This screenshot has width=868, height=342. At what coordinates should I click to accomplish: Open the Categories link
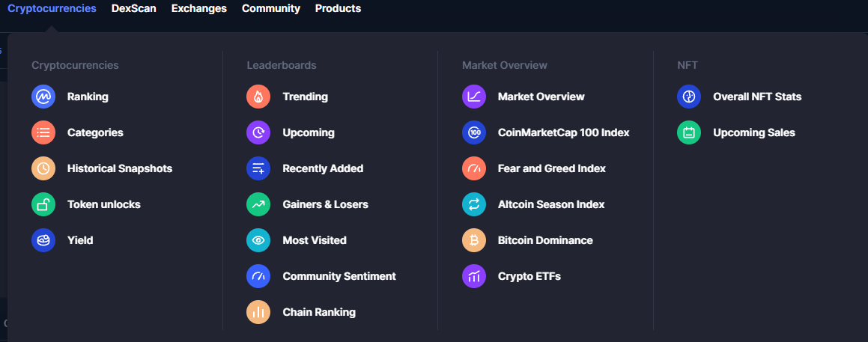[95, 132]
